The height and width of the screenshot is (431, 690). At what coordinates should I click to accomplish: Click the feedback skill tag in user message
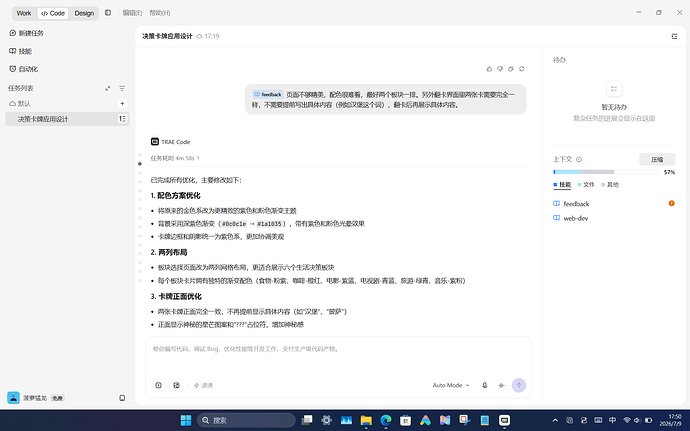(268, 94)
